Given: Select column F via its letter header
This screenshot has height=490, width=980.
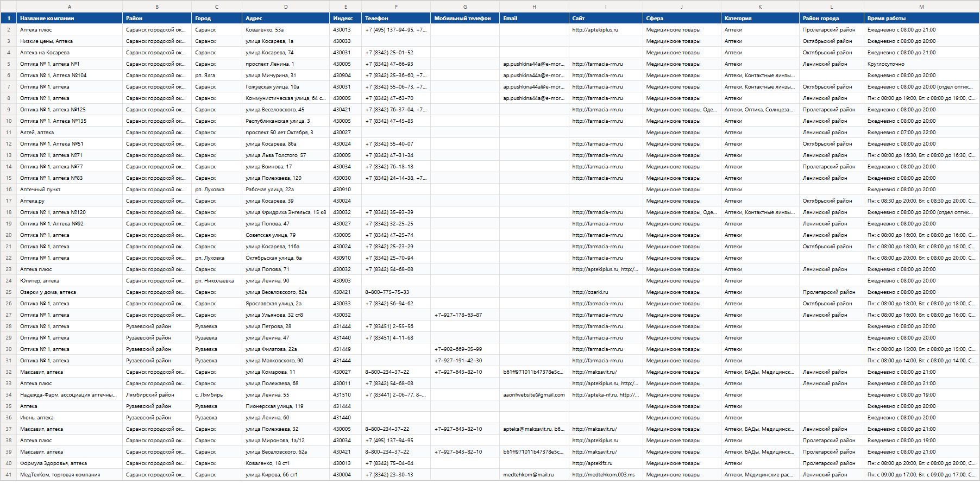Looking at the screenshot, I should (x=396, y=7).
